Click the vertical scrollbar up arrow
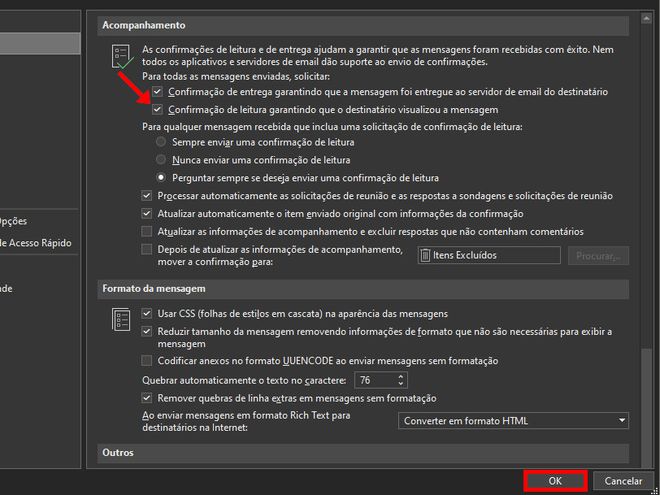This screenshot has width=660, height=495. (x=645, y=19)
